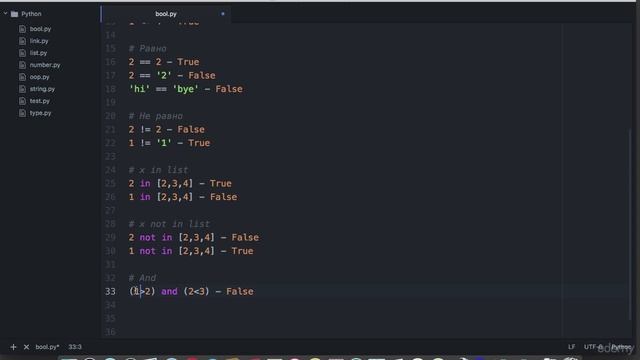Screen dimensions: 640x360
Task: Click the '# Не равно' comment line
Action: click(156, 116)
